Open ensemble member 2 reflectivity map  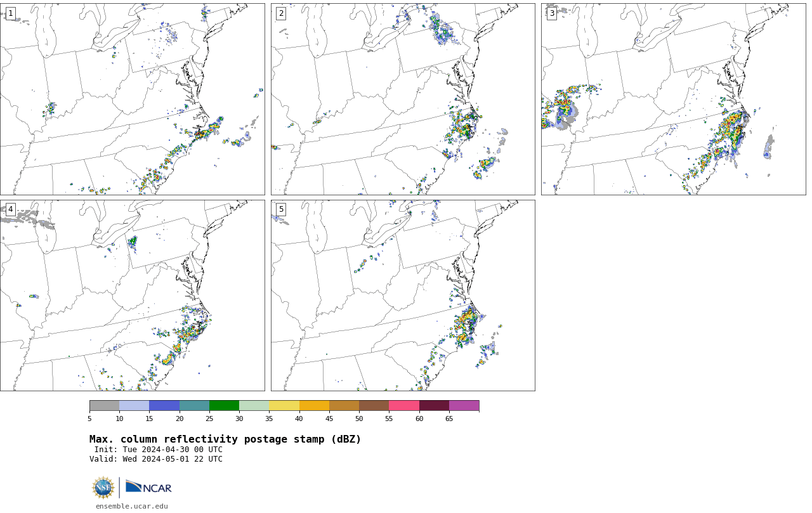point(403,99)
